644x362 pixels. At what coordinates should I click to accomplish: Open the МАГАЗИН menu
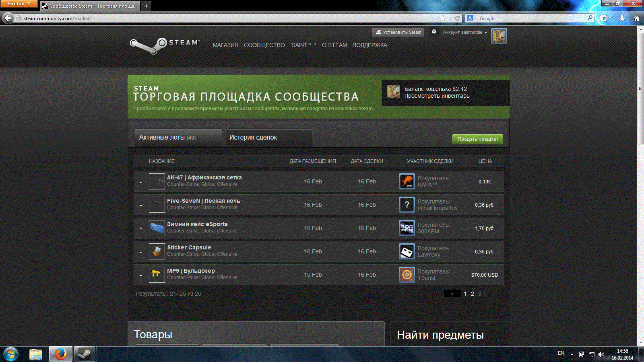(x=225, y=45)
